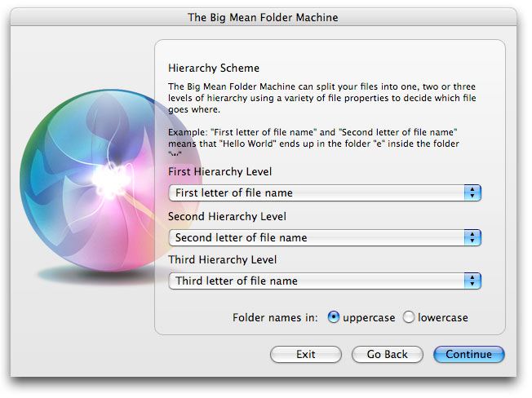The height and width of the screenshot is (398, 532).
Task: Click the "Second Hierarchy Level" label
Action: coord(227,217)
